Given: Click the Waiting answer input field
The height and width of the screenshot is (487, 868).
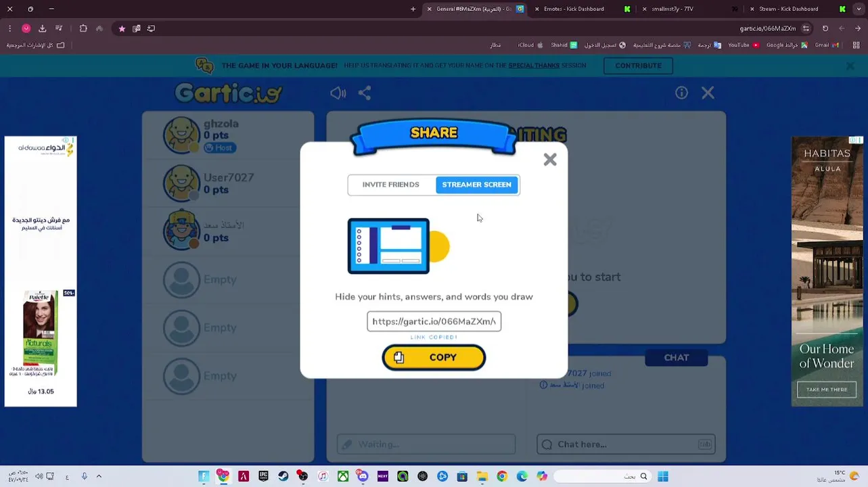Looking at the screenshot, I should (x=426, y=444).
